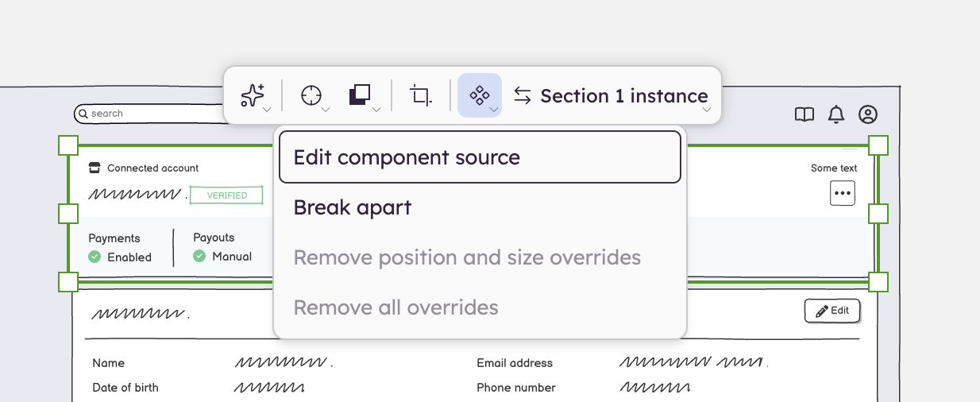
Task: Click inside the search field
Action: 151,114
